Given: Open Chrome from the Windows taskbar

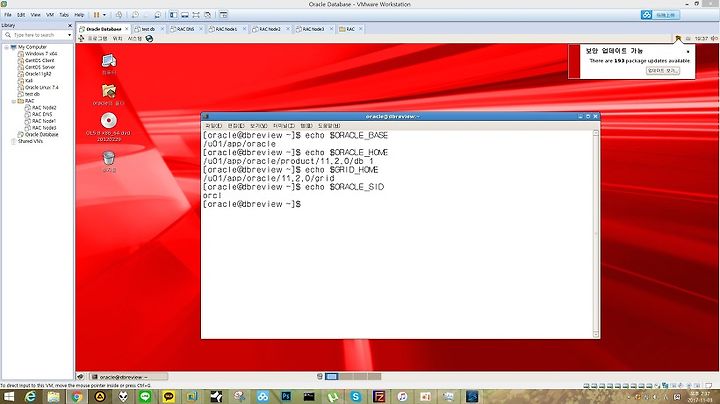Looking at the screenshot, I should tap(77, 397).
